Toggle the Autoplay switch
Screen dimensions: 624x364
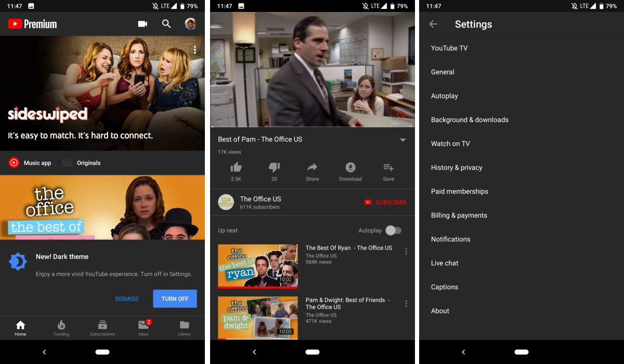pyautogui.click(x=393, y=230)
